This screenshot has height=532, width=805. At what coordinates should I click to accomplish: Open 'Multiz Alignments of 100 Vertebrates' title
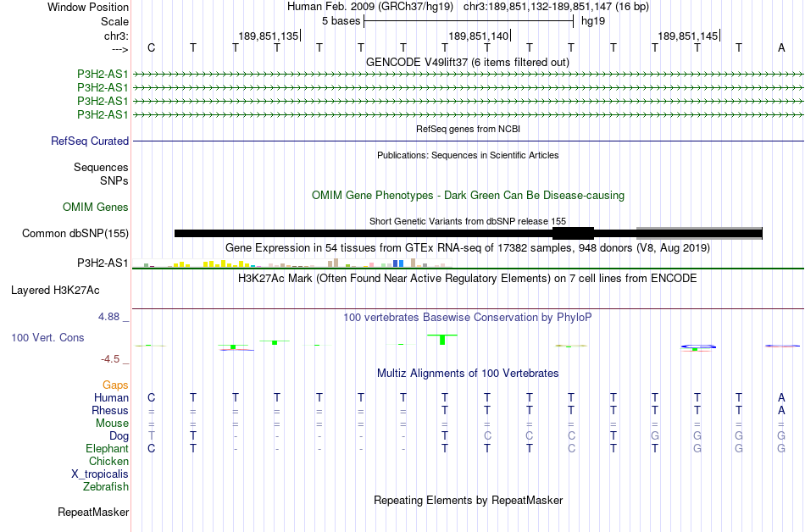pyautogui.click(x=468, y=374)
